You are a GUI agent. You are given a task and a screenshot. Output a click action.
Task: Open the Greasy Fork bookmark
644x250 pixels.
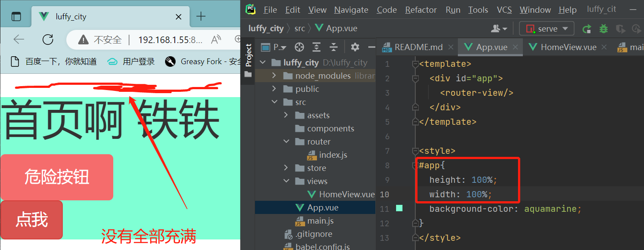pyautogui.click(x=203, y=62)
